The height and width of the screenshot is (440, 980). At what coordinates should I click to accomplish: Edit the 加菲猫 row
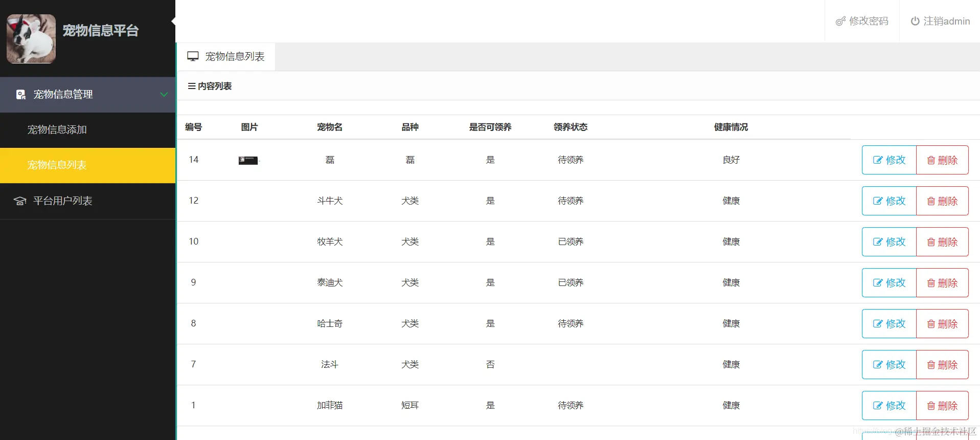coord(889,406)
